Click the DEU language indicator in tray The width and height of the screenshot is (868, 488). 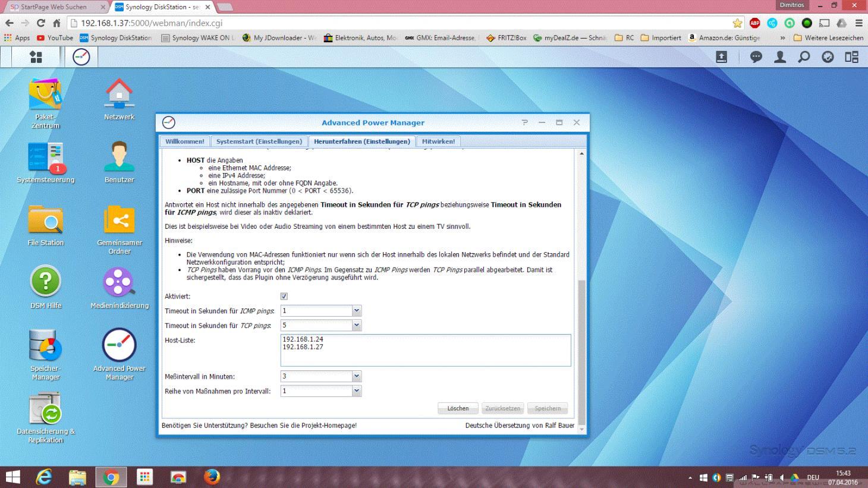tap(813, 478)
